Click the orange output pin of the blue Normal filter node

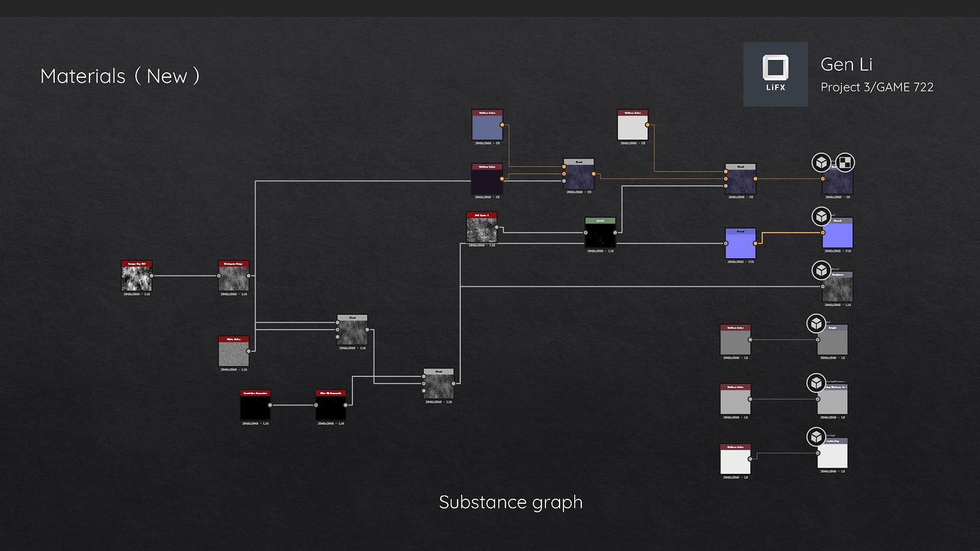(x=755, y=244)
